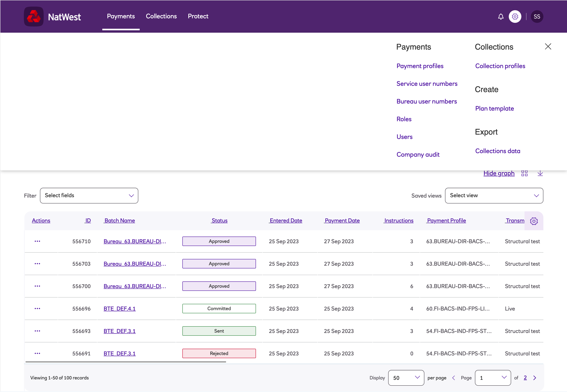Open actions menu for batch 556710
Viewport: 567px width, 392px height.
tap(37, 241)
